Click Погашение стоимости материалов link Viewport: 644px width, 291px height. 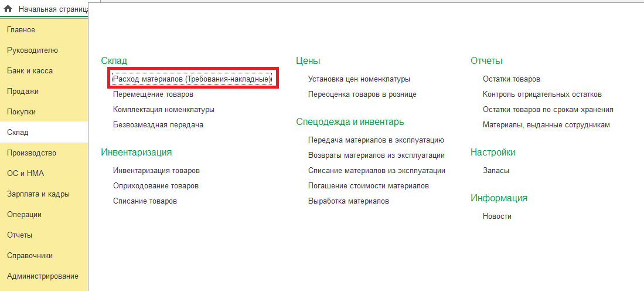(369, 186)
